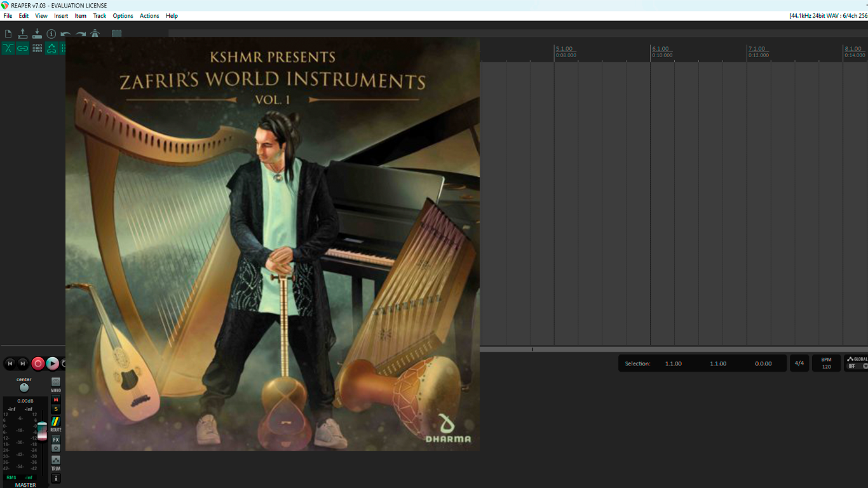Viewport: 868px width, 488px height.
Task: Open the Edit menu
Action: 24,16
